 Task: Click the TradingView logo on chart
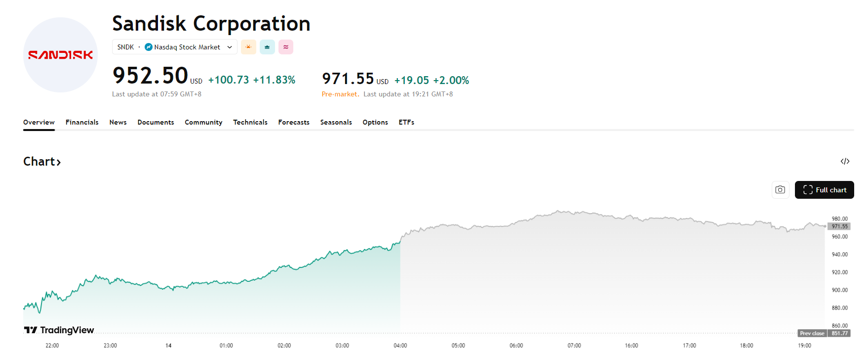coord(59,330)
